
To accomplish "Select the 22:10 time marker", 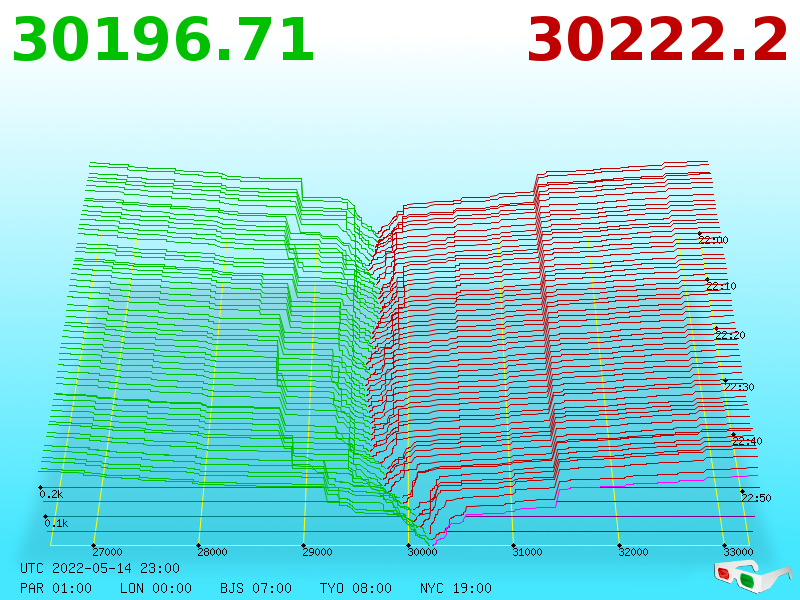I will pyautogui.click(x=721, y=286).
